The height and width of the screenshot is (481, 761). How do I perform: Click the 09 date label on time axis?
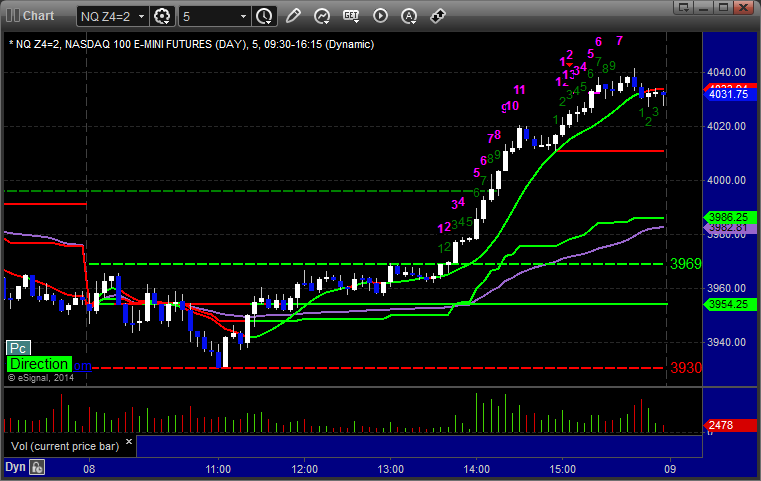click(670, 469)
